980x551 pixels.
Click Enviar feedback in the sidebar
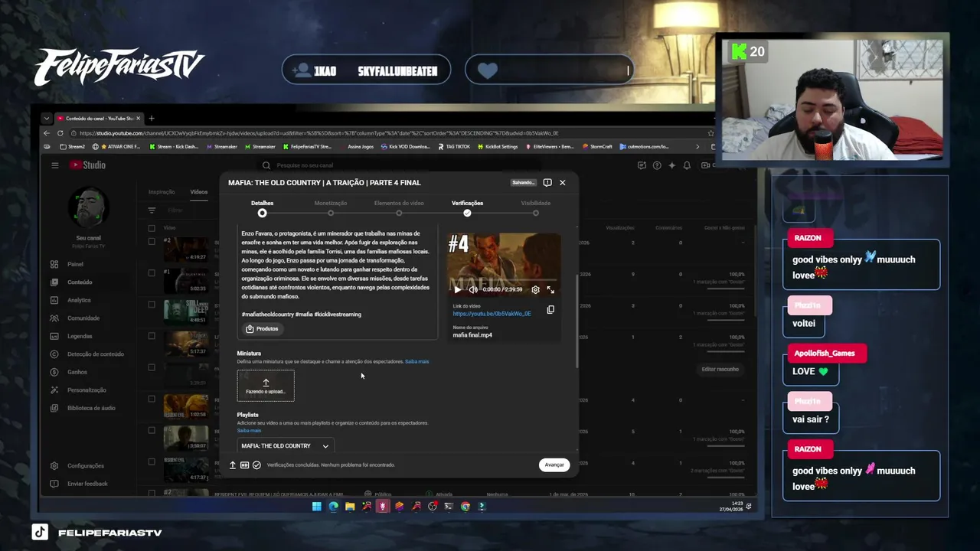click(87, 484)
